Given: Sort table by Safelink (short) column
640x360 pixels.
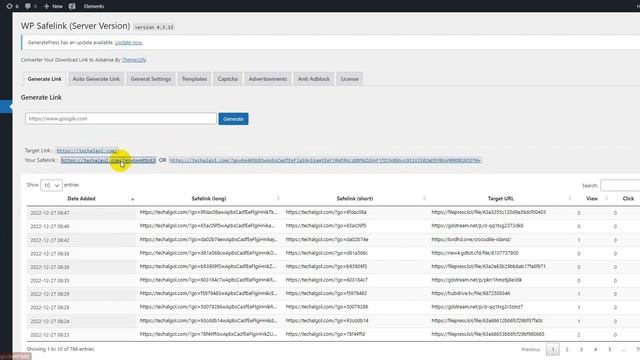Looking at the screenshot, I should coord(355,199).
